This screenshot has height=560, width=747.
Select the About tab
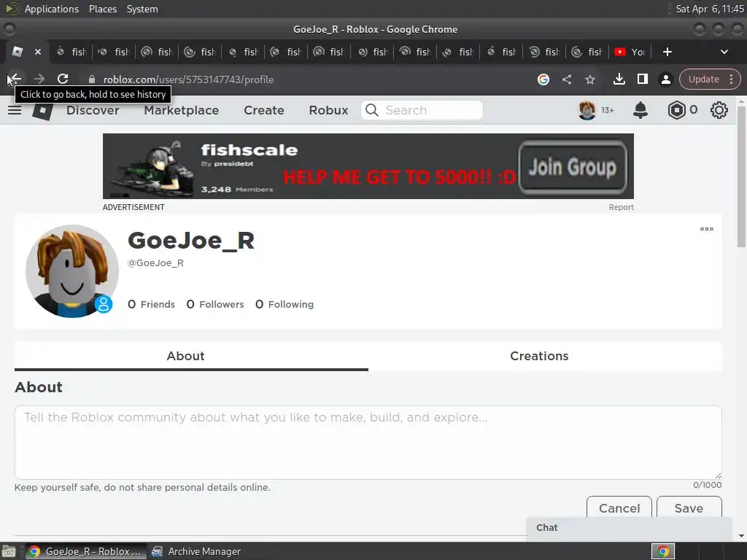pyautogui.click(x=191, y=356)
